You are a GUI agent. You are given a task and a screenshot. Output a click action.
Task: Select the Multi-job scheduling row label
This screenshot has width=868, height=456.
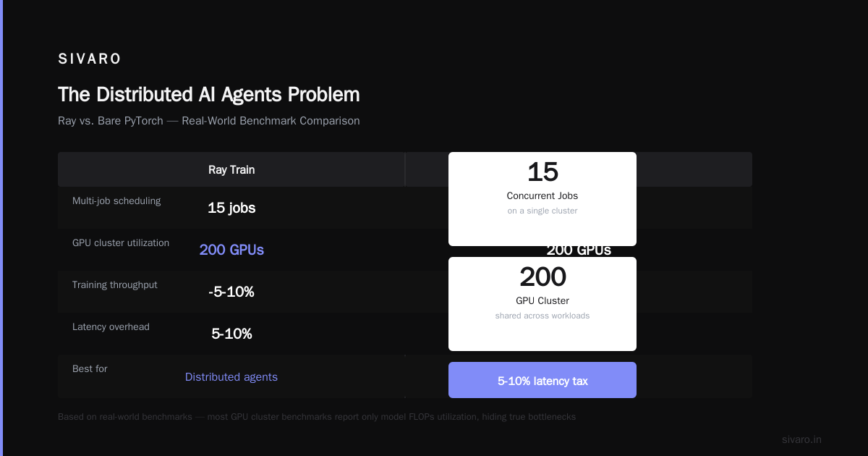tap(116, 200)
